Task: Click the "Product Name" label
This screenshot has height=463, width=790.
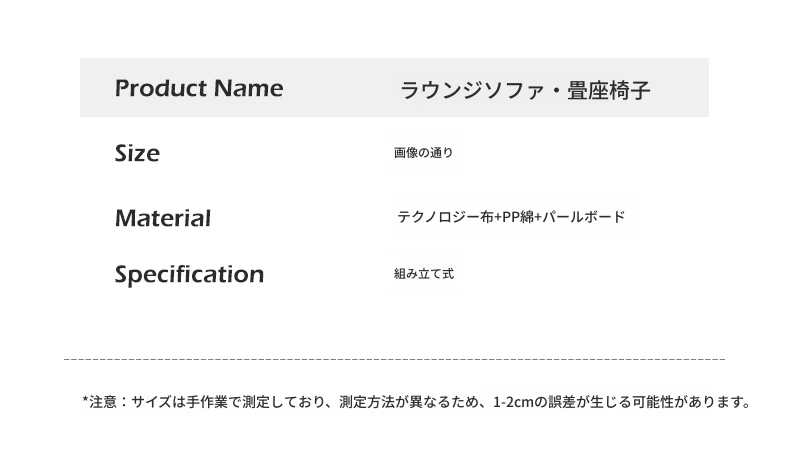Action: tap(199, 88)
